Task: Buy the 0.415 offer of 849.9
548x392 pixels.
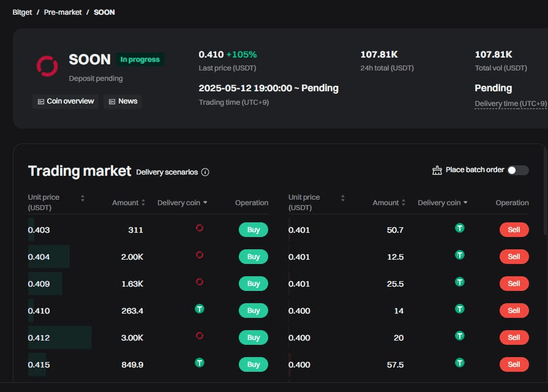Action: tap(253, 364)
